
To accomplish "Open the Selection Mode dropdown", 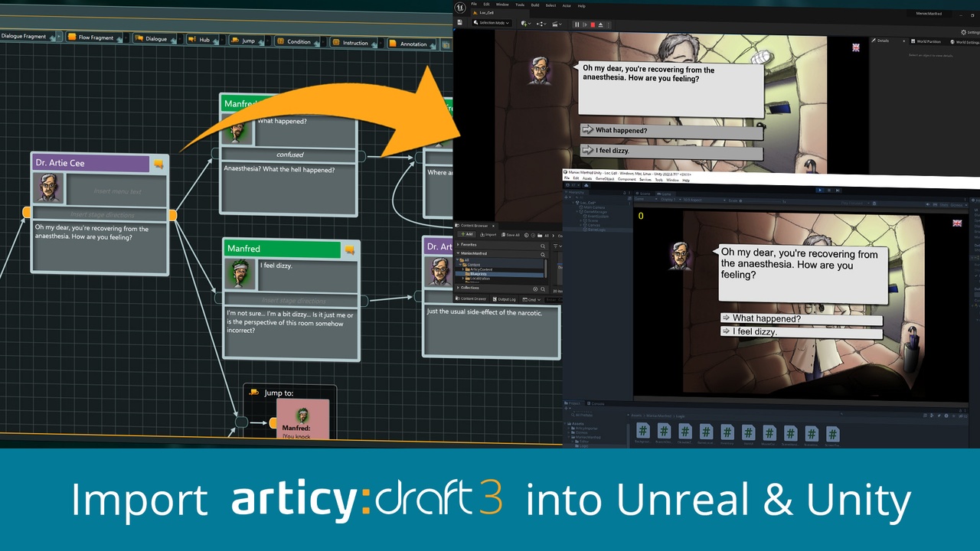I will pyautogui.click(x=492, y=23).
